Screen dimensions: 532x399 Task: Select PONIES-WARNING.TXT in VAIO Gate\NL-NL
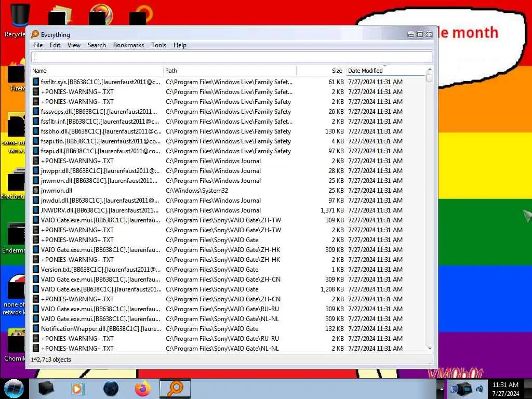point(229,348)
